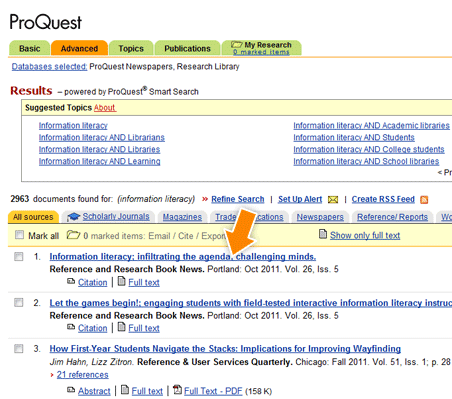Open the Full Text - PDF link
Screen dimensions: 452x399
point(213,391)
